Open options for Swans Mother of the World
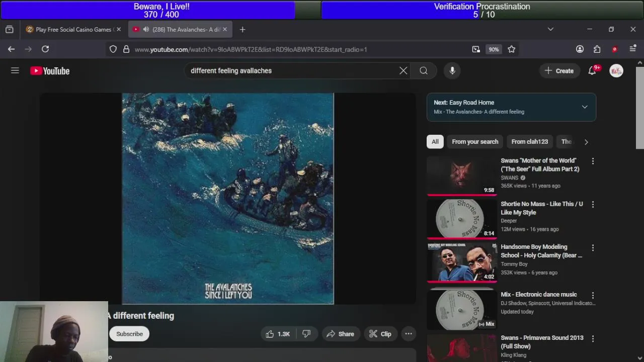The height and width of the screenshot is (362, 644). pos(593,161)
